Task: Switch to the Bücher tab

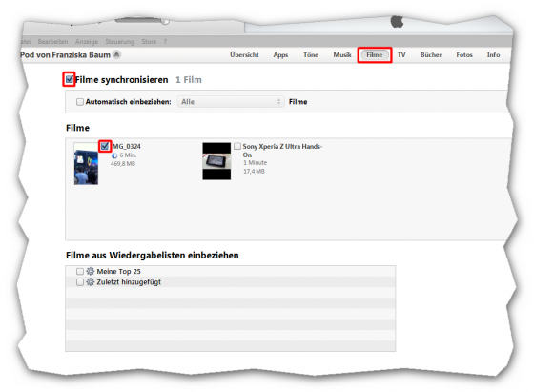Action: (x=431, y=54)
